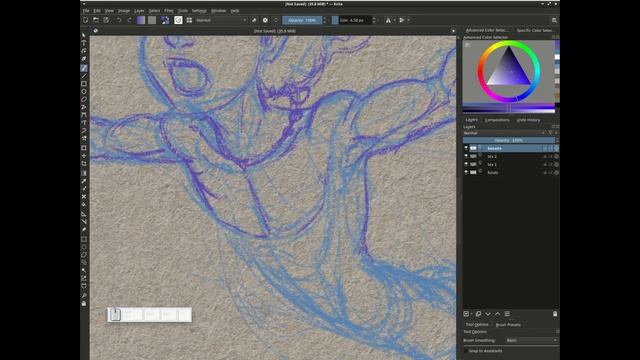Hide the highlighted top layer
The height and width of the screenshot is (360, 640).
(x=466, y=148)
